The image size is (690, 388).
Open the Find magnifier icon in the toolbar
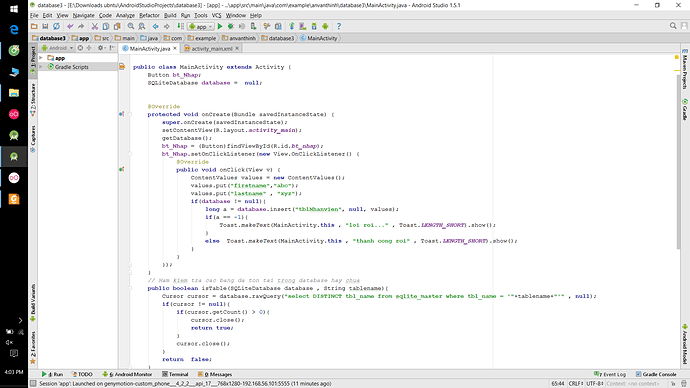(131, 26)
